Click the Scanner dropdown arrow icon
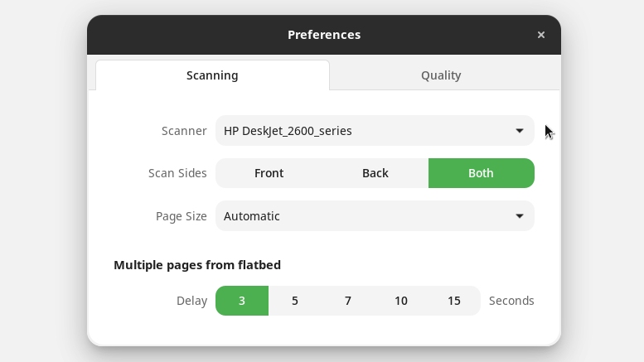The width and height of the screenshot is (644, 362). 520,131
